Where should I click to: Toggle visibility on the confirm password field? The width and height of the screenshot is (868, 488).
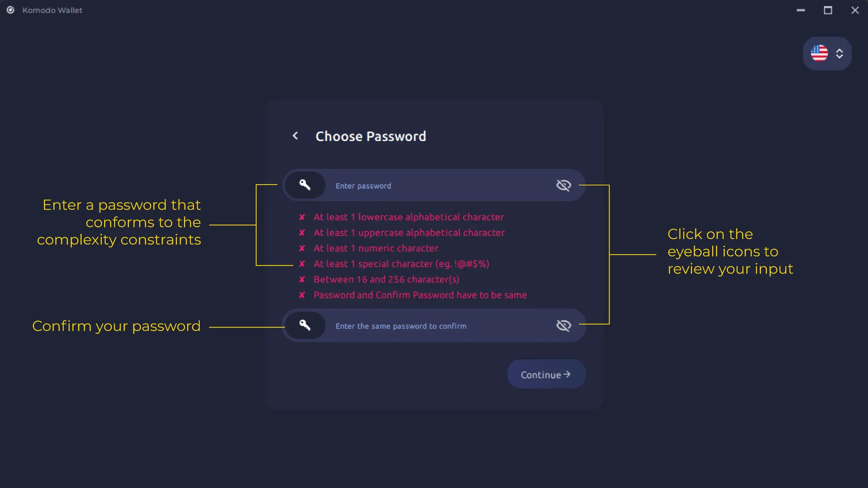[x=564, y=325]
